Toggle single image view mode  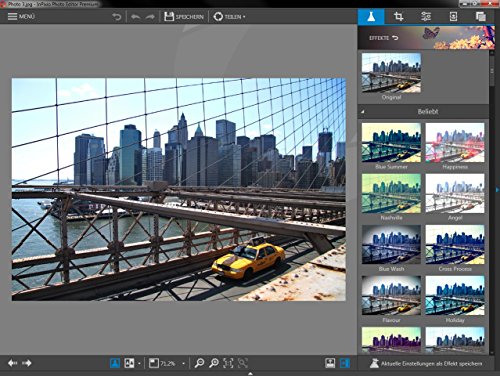(x=115, y=363)
